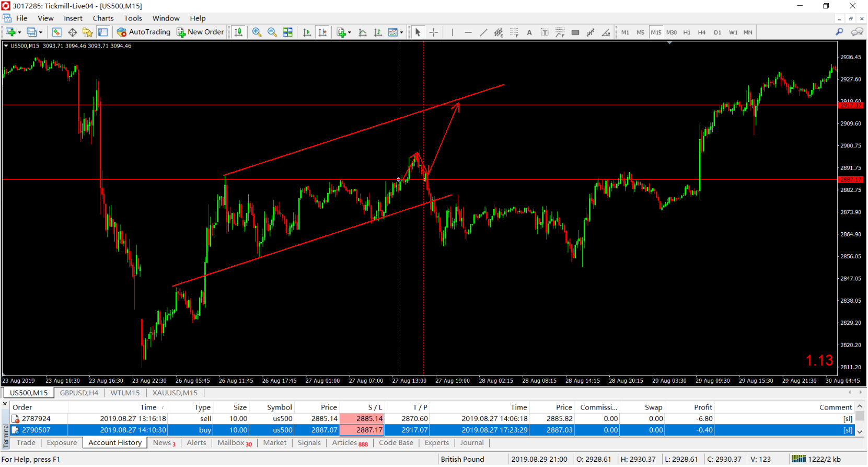
Task: Open the Experts terminal tab
Action: coord(437,443)
